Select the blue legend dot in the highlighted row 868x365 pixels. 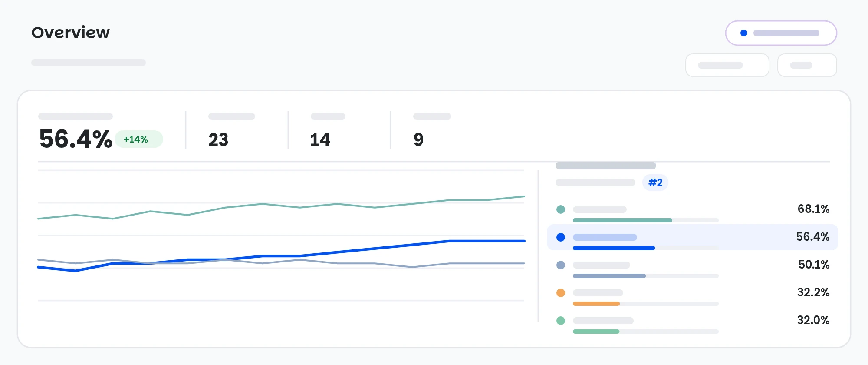(561, 237)
